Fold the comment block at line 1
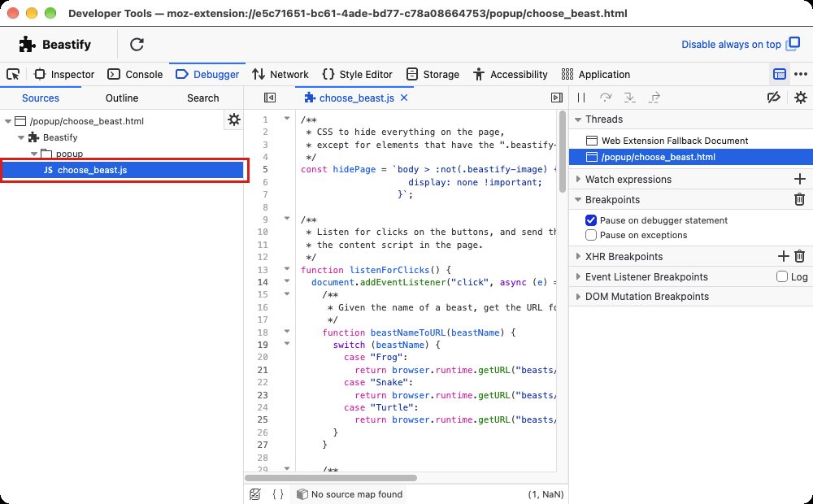Image resolution: width=813 pixels, height=504 pixels. pyautogui.click(x=287, y=119)
